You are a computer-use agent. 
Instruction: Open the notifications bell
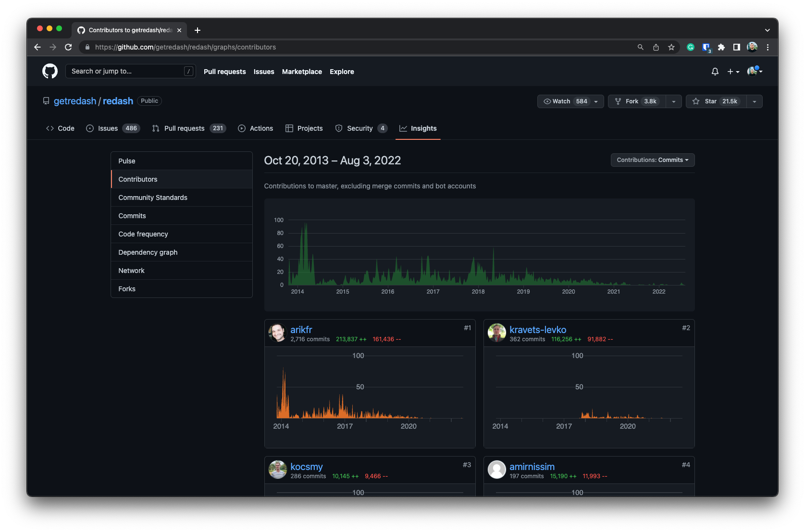pyautogui.click(x=715, y=72)
